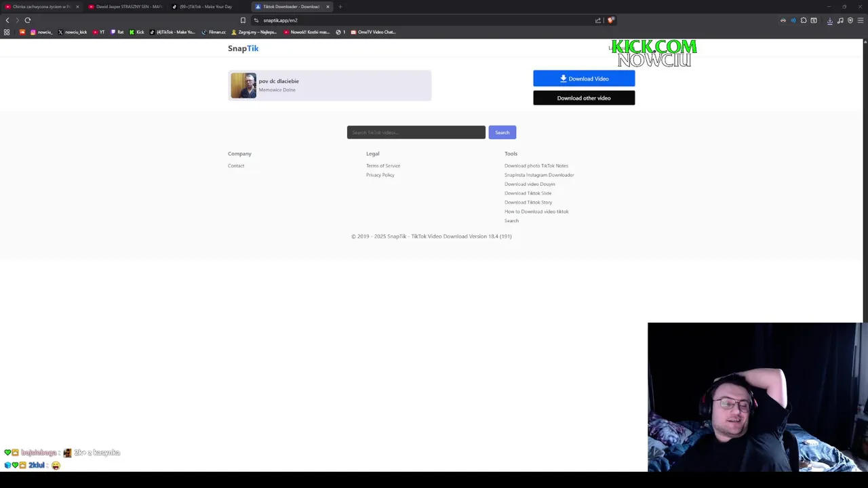The width and height of the screenshot is (868, 488).
Task: Reload the page with the refresh icon
Action: coord(28,20)
